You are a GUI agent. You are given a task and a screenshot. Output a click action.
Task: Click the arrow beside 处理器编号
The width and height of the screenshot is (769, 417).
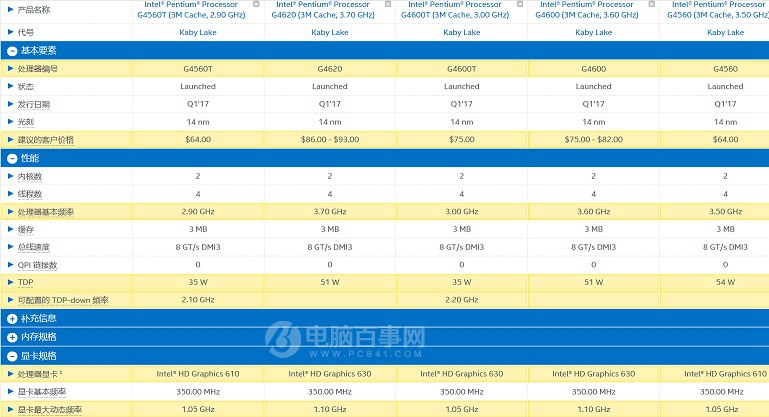[10, 69]
